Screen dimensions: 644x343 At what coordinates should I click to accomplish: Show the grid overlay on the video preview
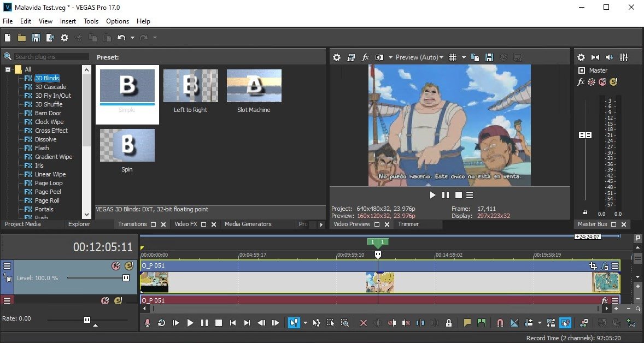click(x=453, y=57)
